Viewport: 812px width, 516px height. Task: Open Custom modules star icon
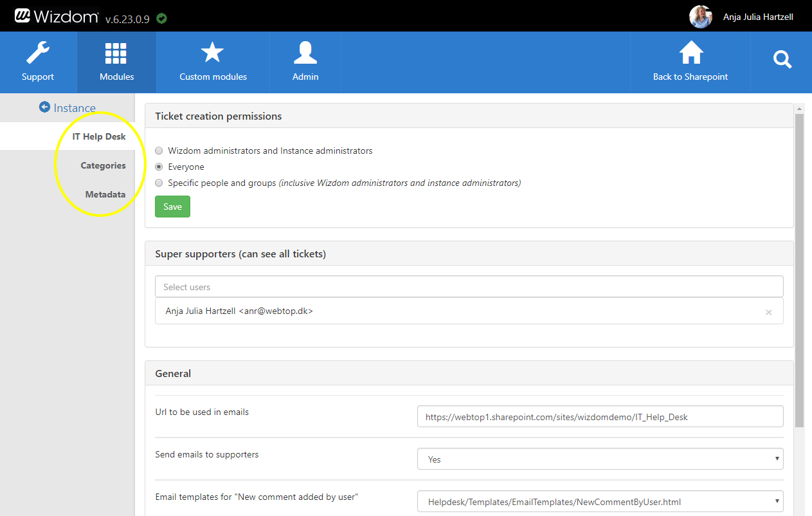click(213, 53)
